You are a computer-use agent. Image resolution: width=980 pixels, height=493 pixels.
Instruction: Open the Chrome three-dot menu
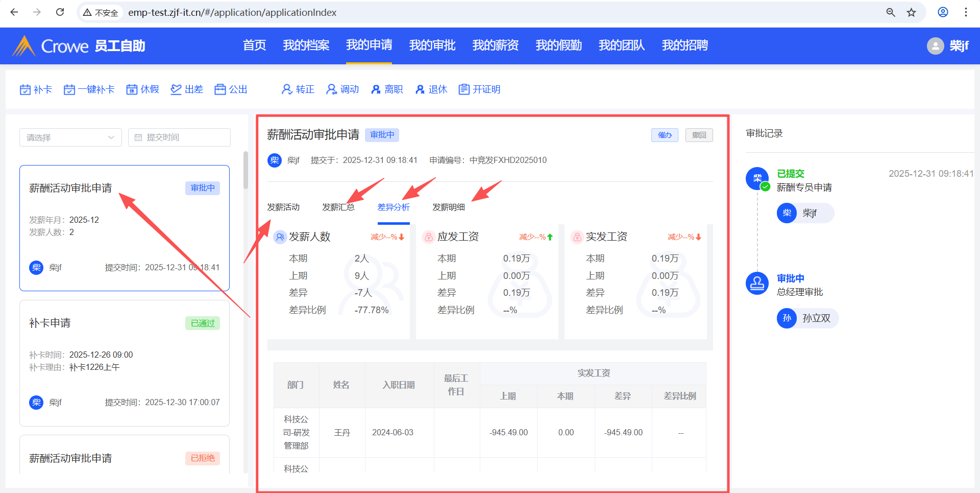click(x=966, y=12)
